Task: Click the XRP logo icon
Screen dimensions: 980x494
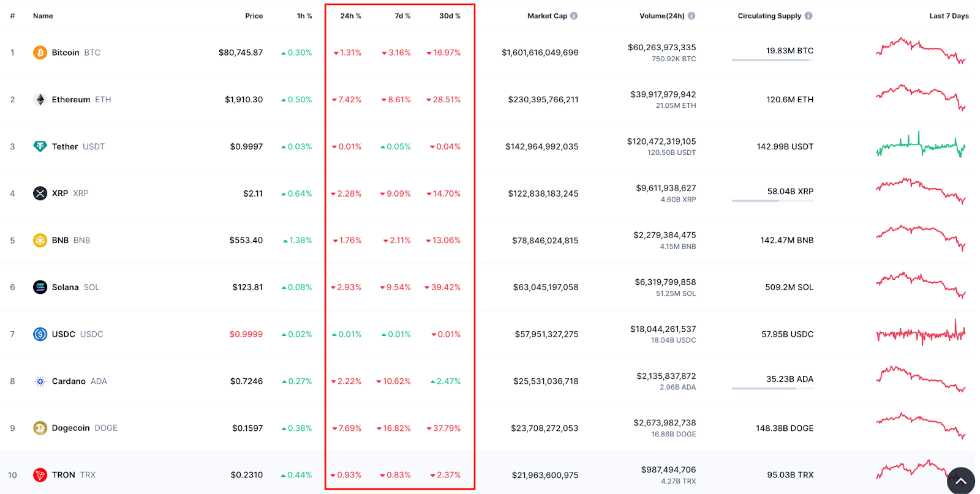Action: (x=40, y=193)
